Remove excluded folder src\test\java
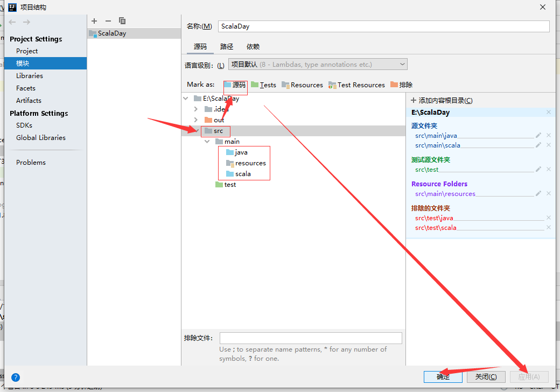This screenshot has height=392, width=560. (549, 218)
